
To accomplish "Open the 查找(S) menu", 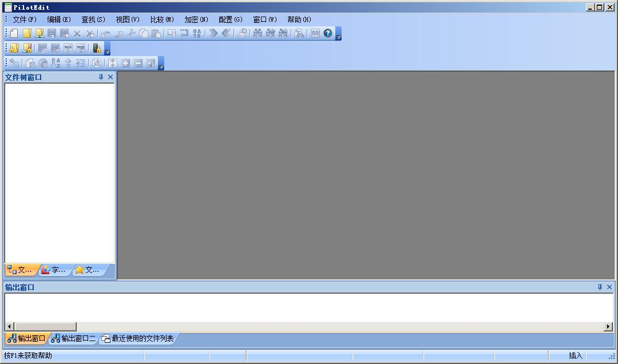I will (93, 19).
